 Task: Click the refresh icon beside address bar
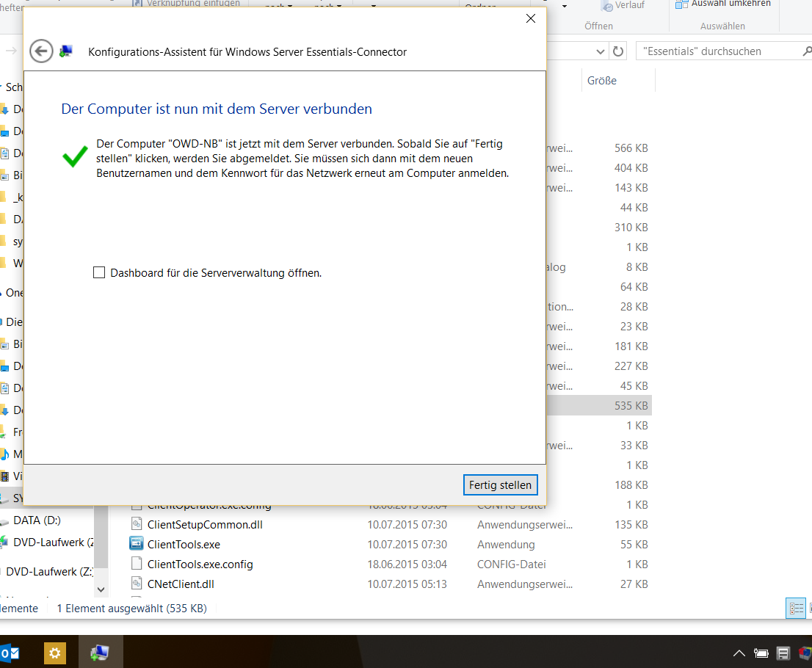pos(618,51)
